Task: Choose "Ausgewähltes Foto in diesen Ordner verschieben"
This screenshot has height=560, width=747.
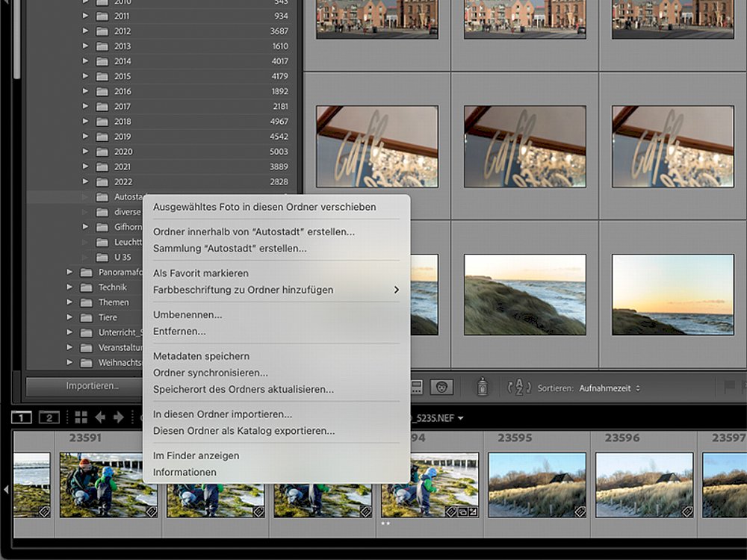Action: click(x=264, y=207)
